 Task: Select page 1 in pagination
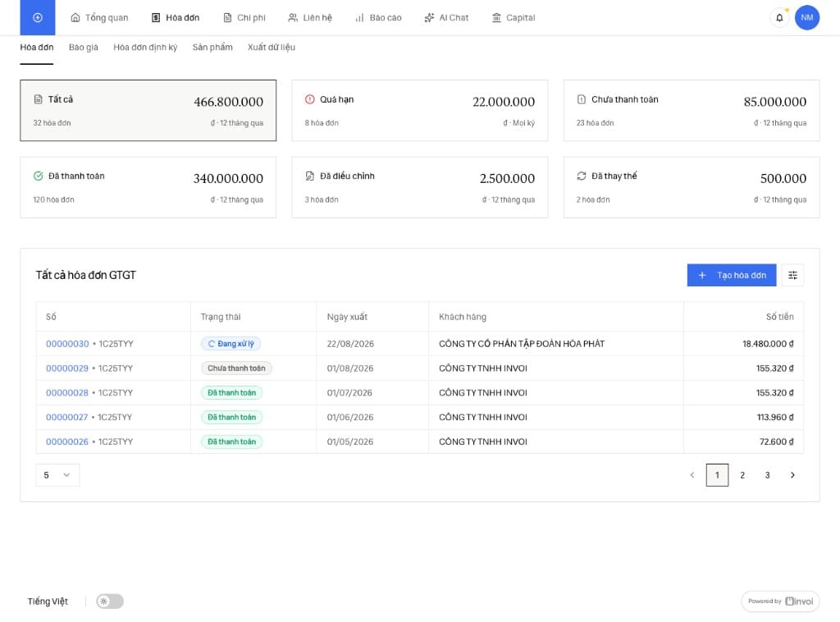click(717, 475)
